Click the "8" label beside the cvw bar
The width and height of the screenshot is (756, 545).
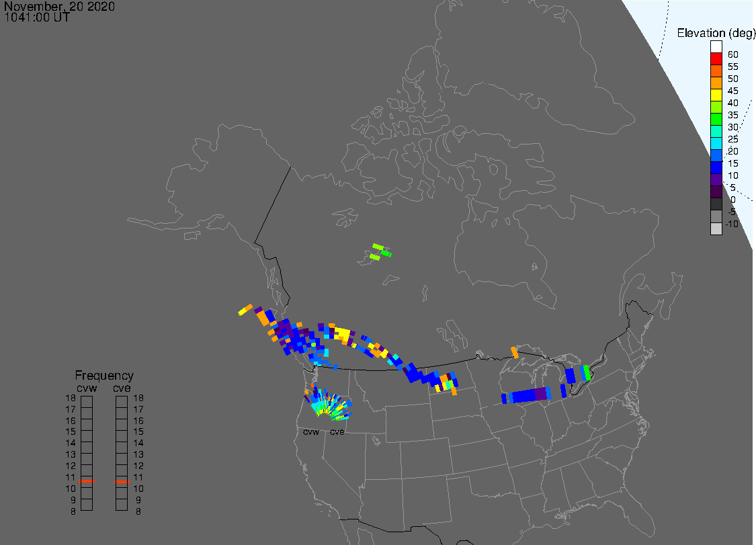point(73,511)
